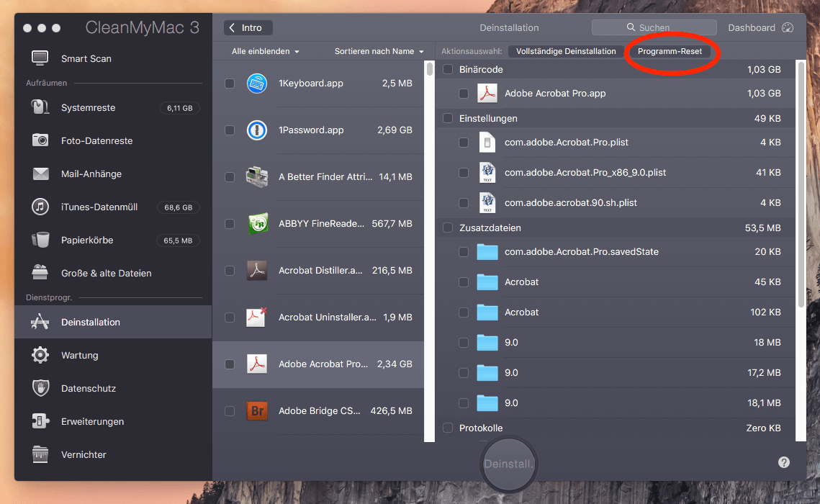Tick the Adobe Bridge CS checkbox

point(230,411)
